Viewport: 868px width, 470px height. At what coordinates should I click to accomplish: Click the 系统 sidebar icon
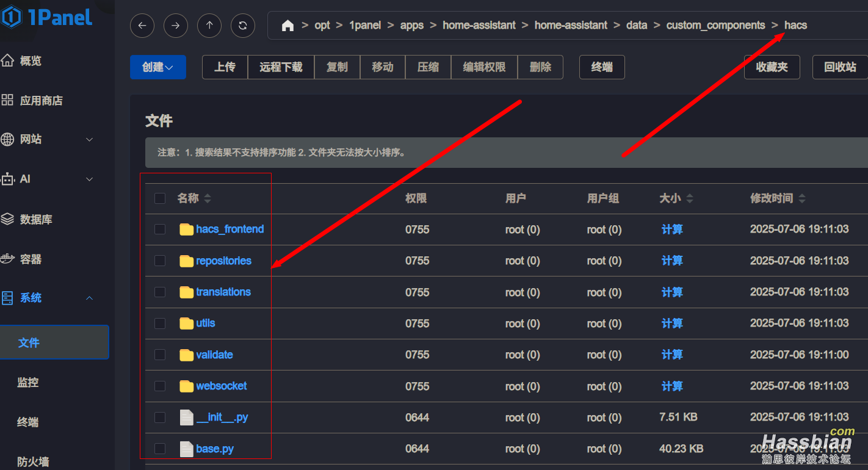point(7,298)
